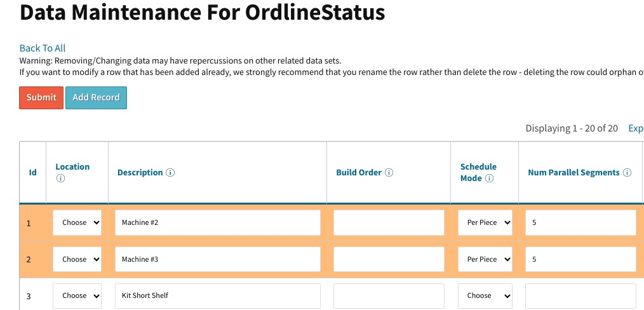The image size is (644, 310).
Task: Click the Add Record button
Action: [96, 98]
